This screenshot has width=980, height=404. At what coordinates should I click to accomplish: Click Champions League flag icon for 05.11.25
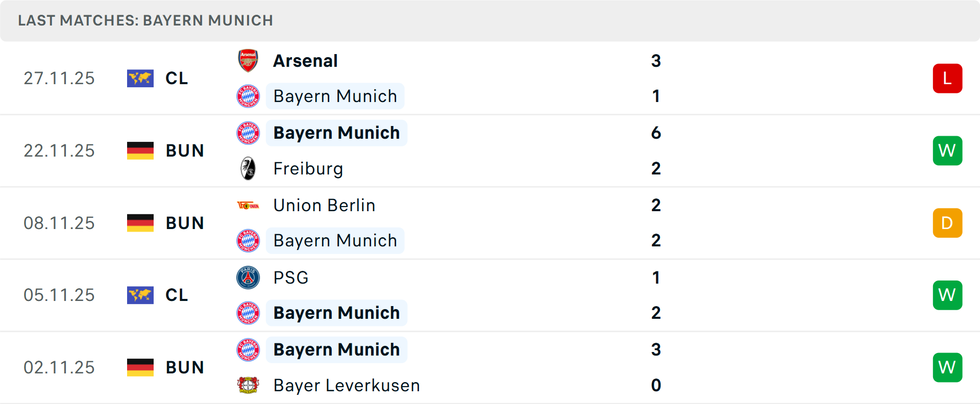140,295
